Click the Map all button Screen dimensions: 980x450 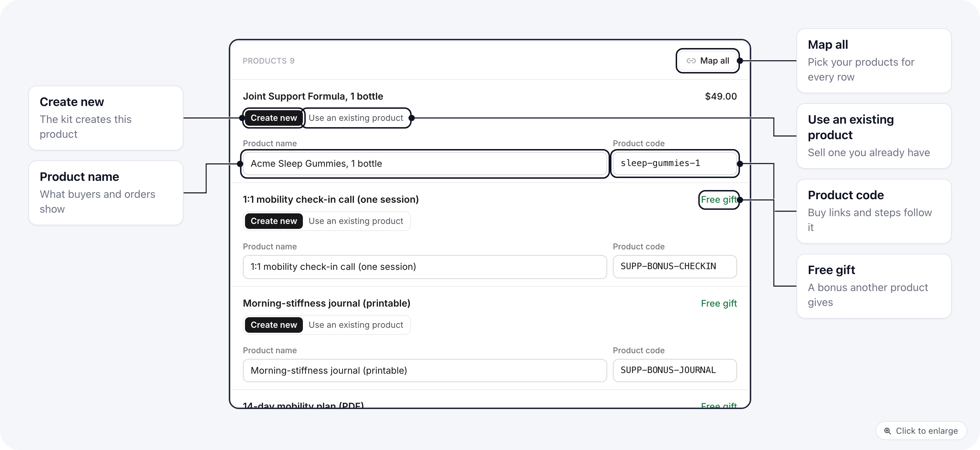(707, 61)
